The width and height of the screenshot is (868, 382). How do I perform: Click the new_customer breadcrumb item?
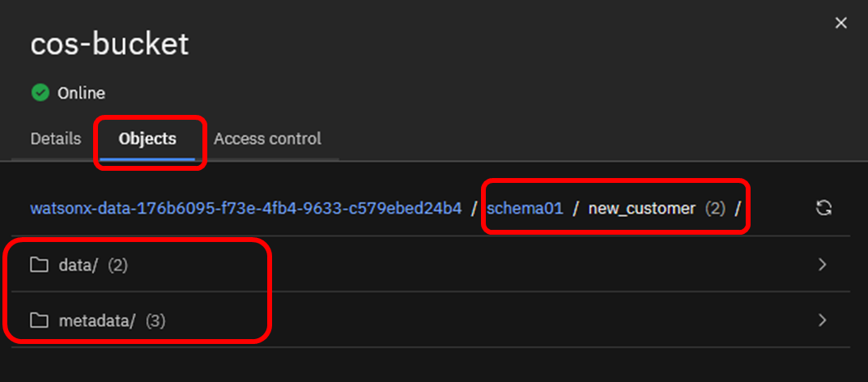click(641, 208)
